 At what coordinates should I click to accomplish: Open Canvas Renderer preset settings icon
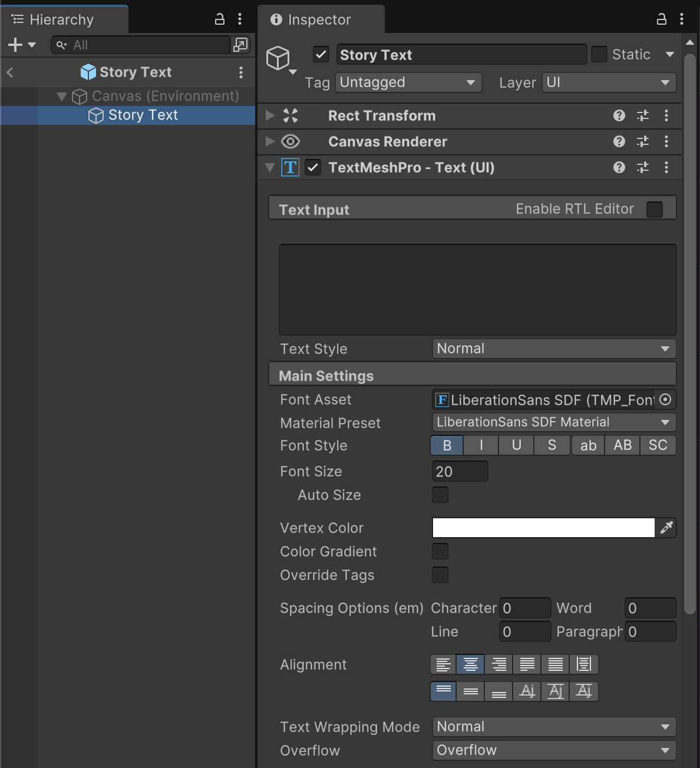(x=643, y=142)
